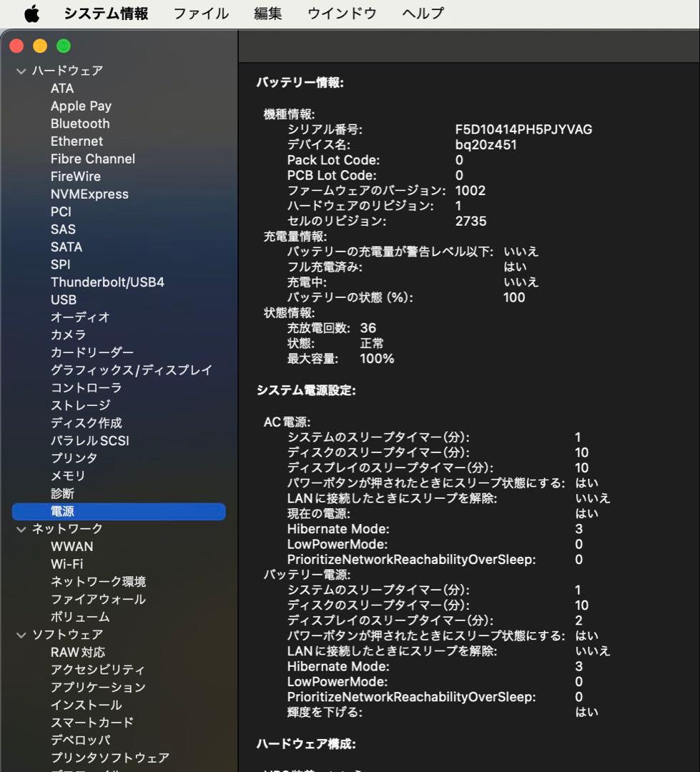Select USB in the hardware list
Screen dimensions: 700x772
pyautogui.click(x=64, y=300)
